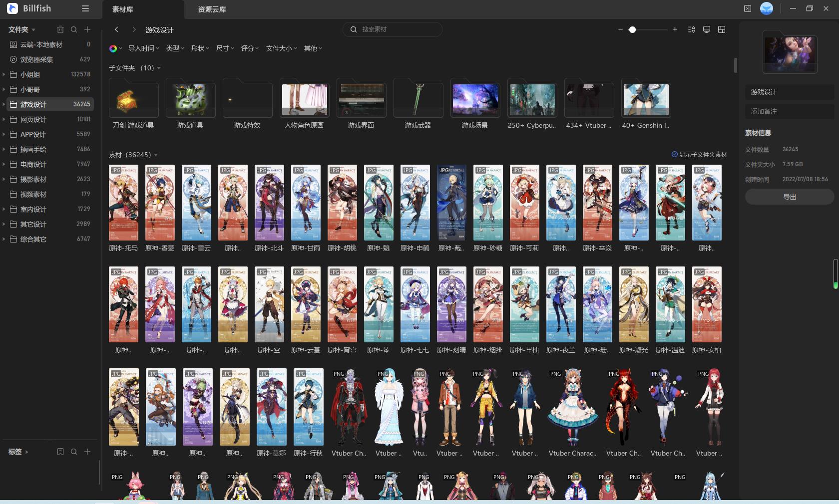Open the 素材 (36245) sort dropdown

(156, 155)
